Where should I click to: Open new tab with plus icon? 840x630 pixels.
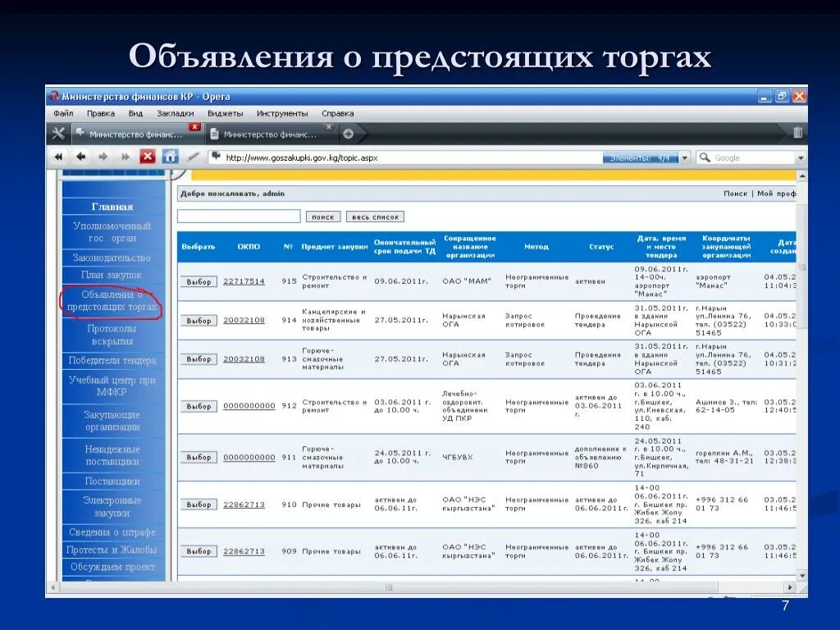[x=348, y=134]
